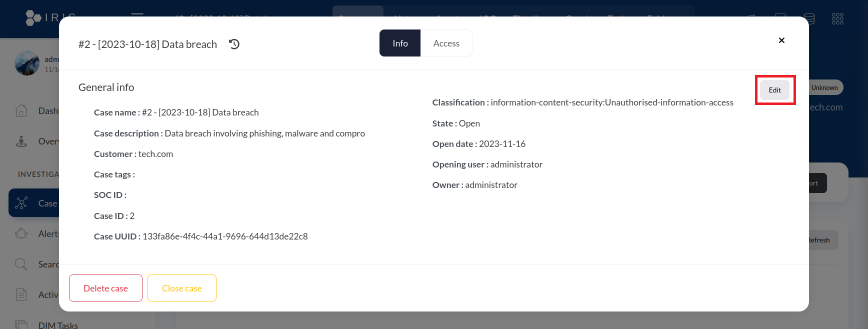
Task: Click the Overview icon in sidebar
Action: [x=21, y=141]
